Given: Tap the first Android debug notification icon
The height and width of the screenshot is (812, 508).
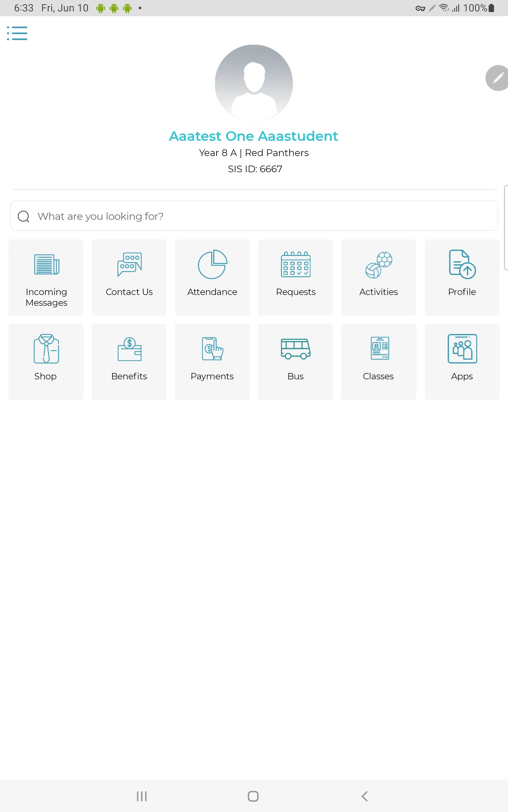Looking at the screenshot, I should click(100, 8).
